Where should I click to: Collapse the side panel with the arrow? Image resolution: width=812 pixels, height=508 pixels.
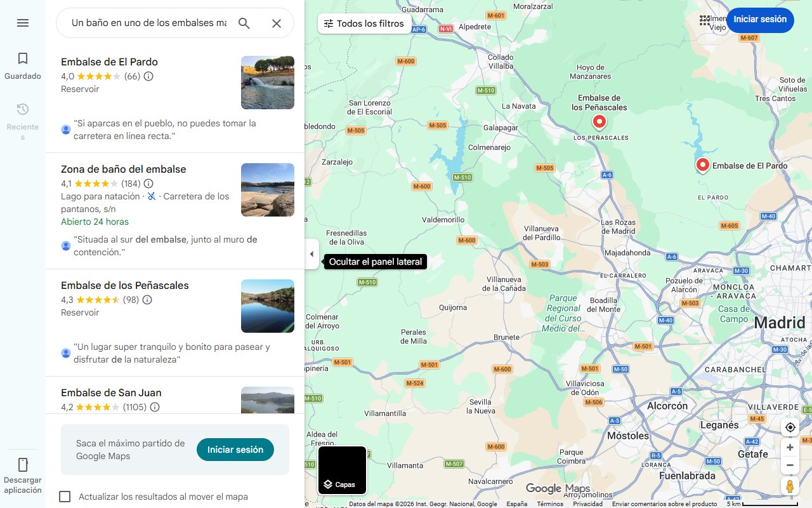pyautogui.click(x=311, y=254)
